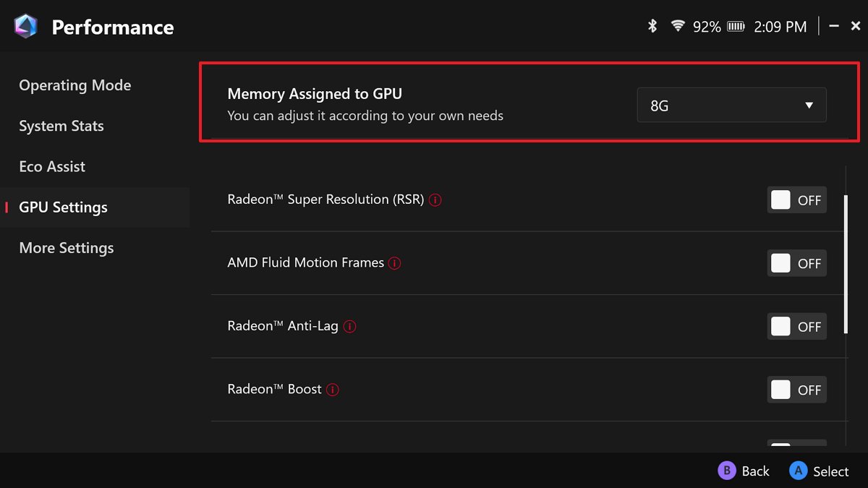Toggle Radeon Boost on
The image size is (868, 488).
pos(796,390)
